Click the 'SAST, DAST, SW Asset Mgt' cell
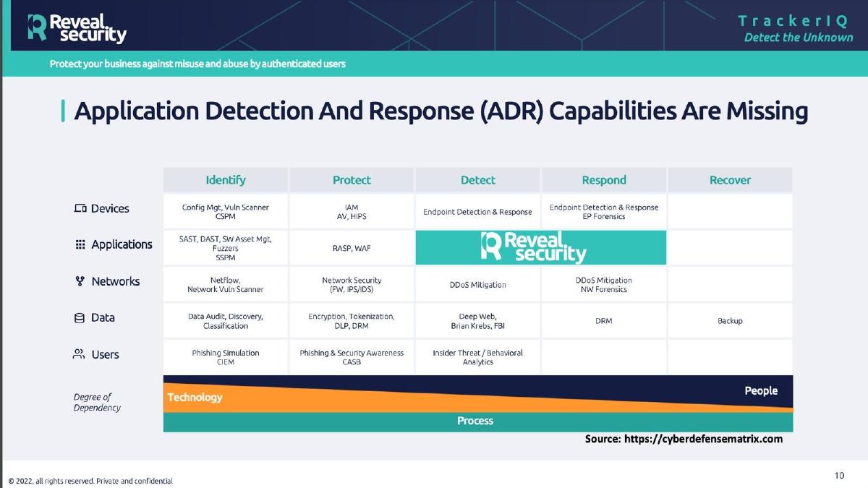 tap(226, 247)
